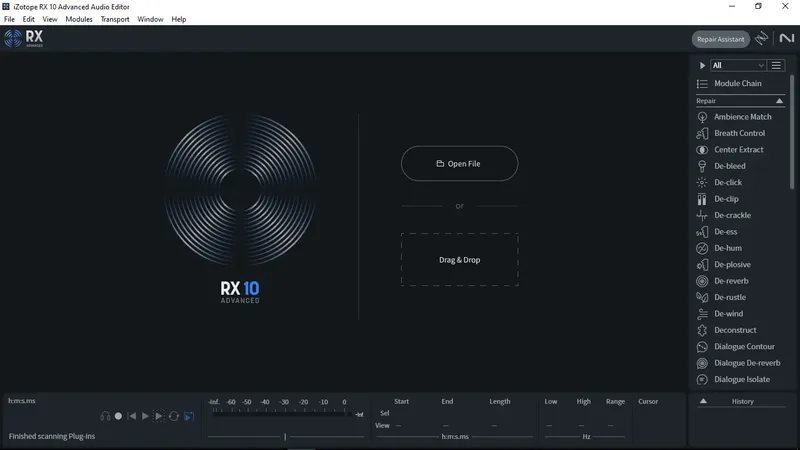Open the All module filter dropdown
This screenshot has height=450, width=800.
[x=738, y=65]
